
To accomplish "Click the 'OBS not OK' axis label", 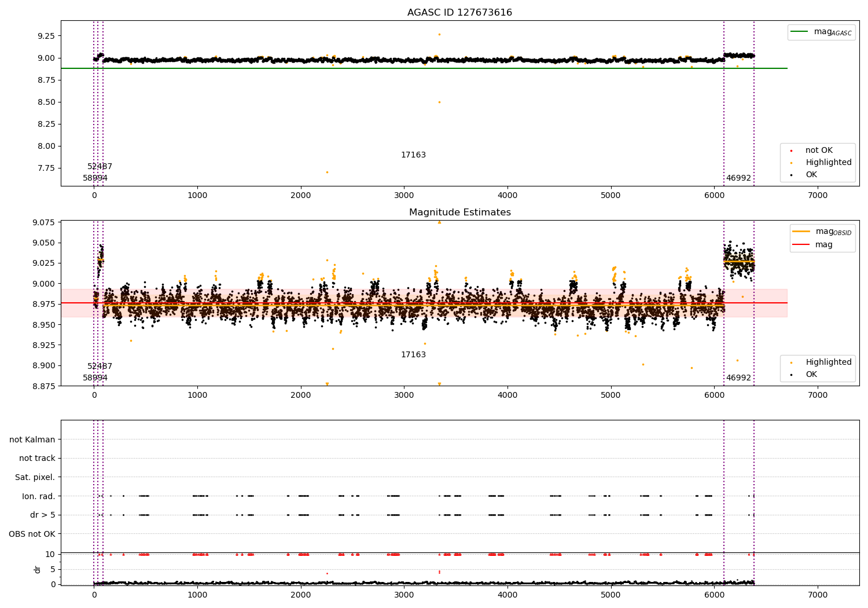I will (x=32, y=534).
